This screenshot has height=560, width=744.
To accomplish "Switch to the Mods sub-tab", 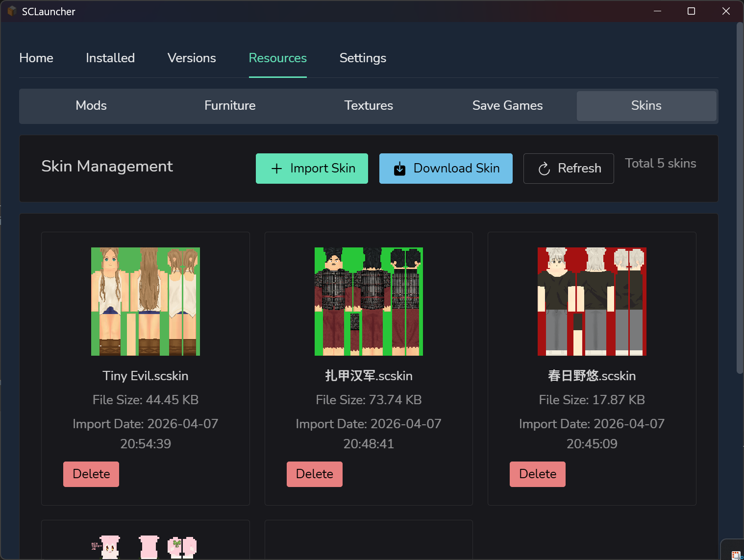I will 91,105.
